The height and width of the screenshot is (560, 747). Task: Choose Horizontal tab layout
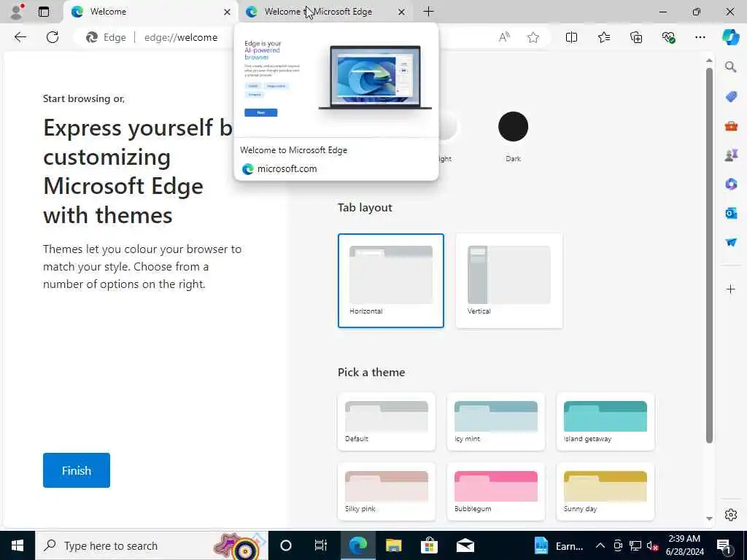391,281
